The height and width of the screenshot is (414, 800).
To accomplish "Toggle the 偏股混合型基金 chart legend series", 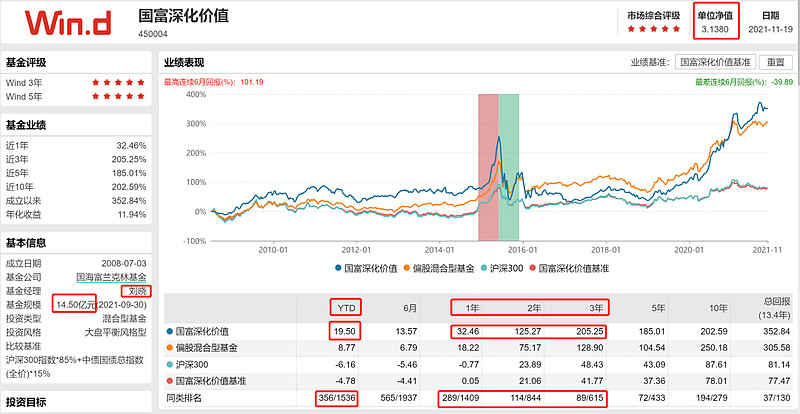I will point(439,268).
